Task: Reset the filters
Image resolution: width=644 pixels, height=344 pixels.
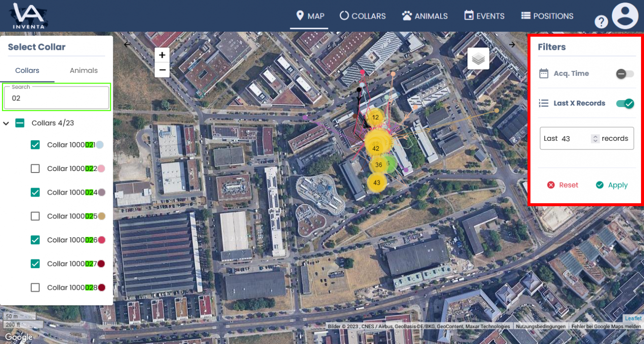Action: pyautogui.click(x=562, y=185)
